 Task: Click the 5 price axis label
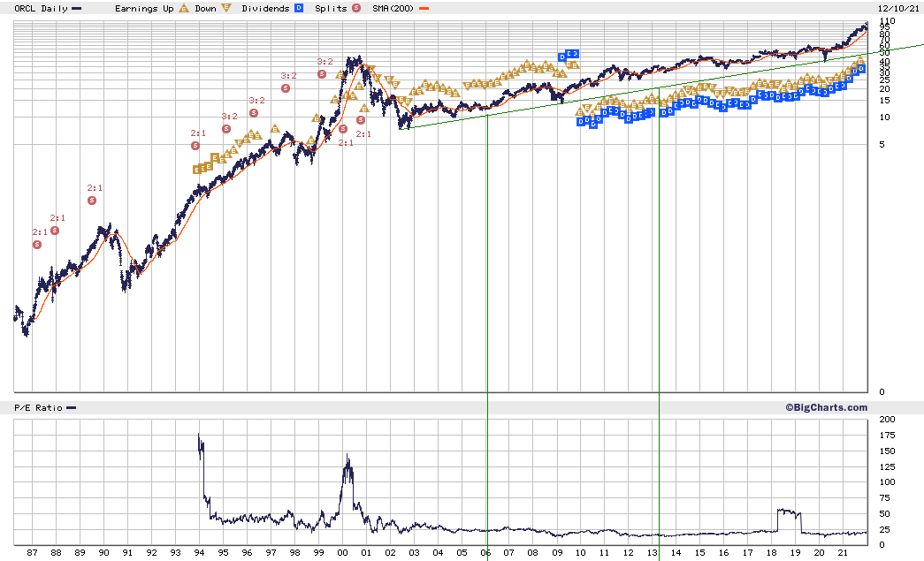[882, 144]
